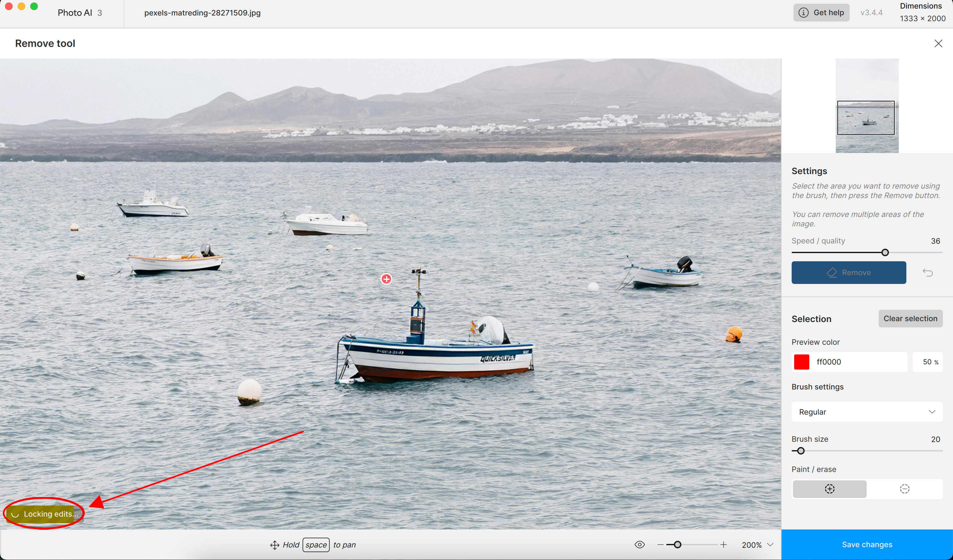Click the pan move icon

tap(274, 545)
